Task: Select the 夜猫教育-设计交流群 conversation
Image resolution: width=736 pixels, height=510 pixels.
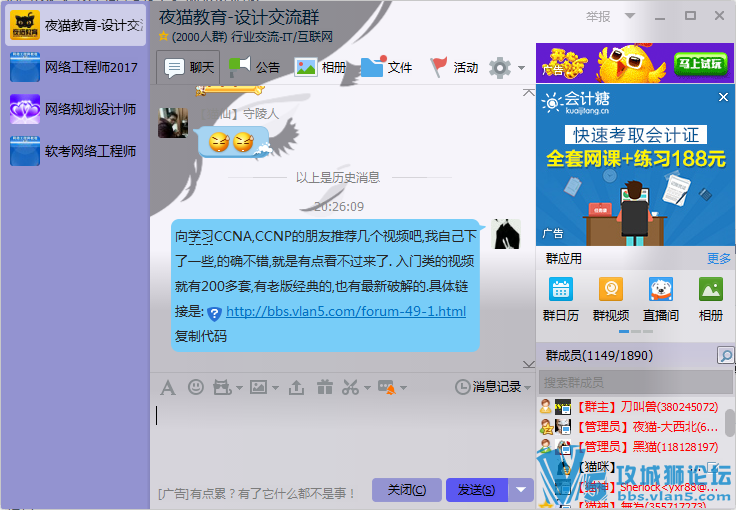Action: tap(76, 25)
